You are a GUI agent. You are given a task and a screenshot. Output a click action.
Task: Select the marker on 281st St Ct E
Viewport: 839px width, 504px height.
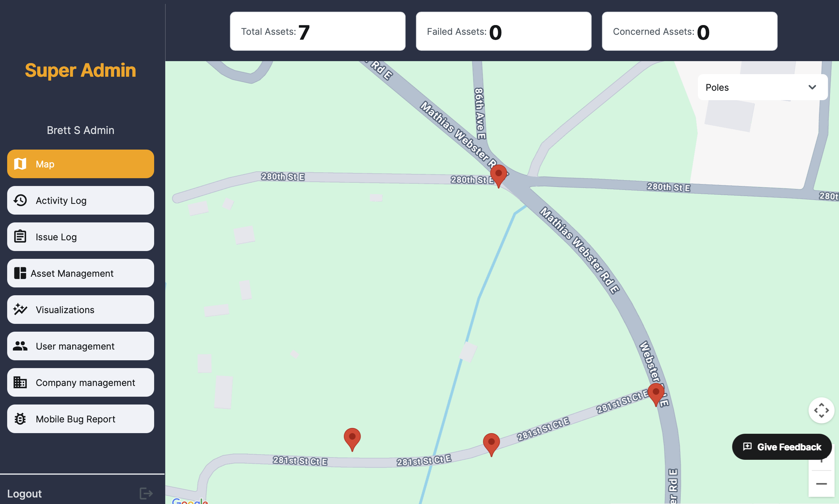tap(491, 443)
